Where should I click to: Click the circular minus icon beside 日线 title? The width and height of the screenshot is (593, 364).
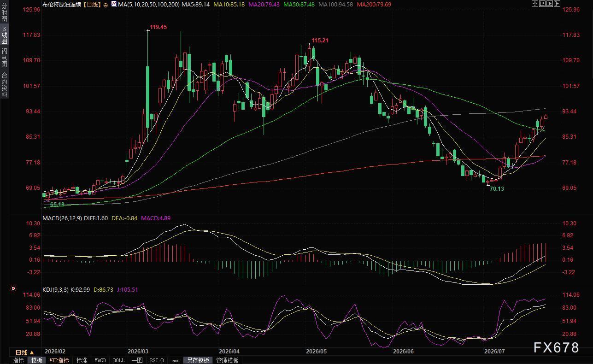(x=106, y=5)
